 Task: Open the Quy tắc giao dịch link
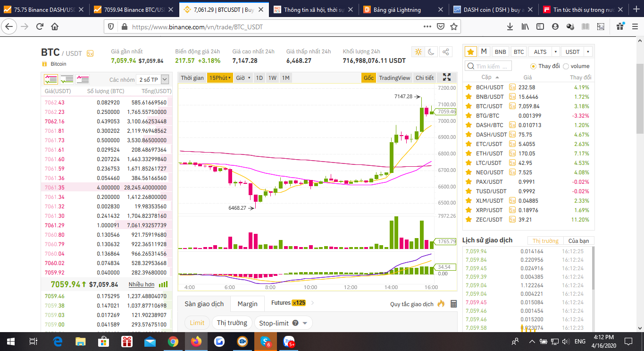(x=412, y=304)
